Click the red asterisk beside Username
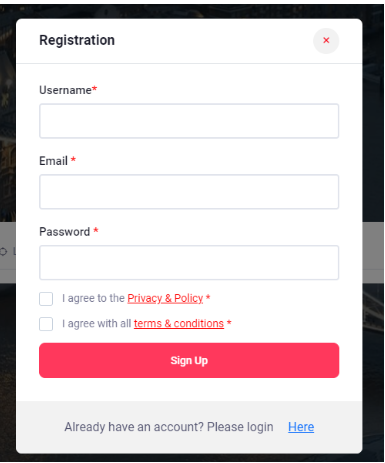The width and height of the screenshot is (385, 463). (x=94, y=89)
